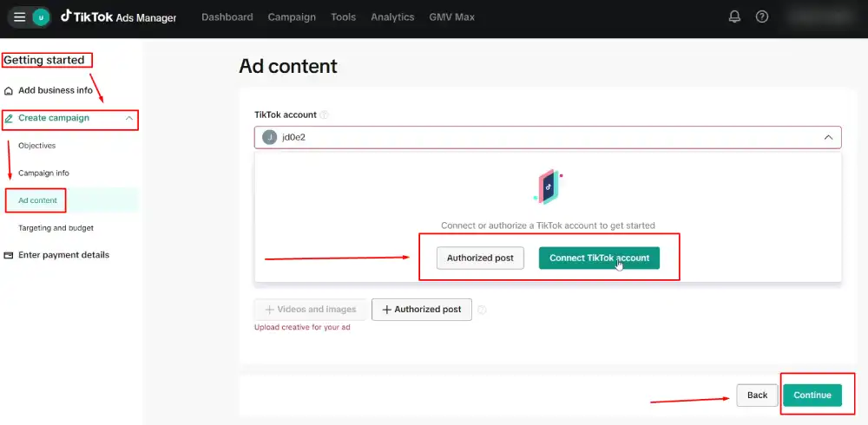Image resolution: width=868 pixels, height=425 pixels.
Task: Open GMV Max in the top navigation
Action: pyautogui.click(x=451, y=17)
